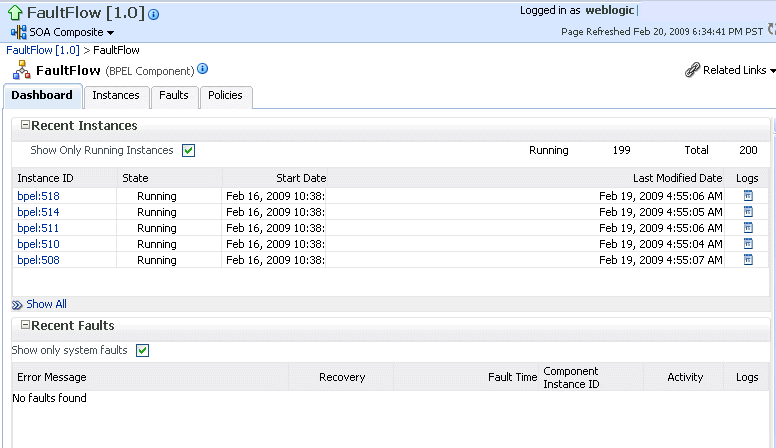Switch to the Faults tab

click(174, 95)
